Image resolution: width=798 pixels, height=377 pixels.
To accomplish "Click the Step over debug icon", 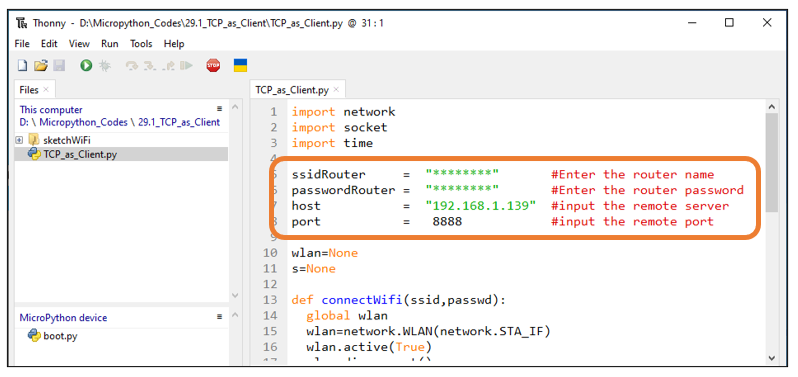I will (x=132, y=65).
